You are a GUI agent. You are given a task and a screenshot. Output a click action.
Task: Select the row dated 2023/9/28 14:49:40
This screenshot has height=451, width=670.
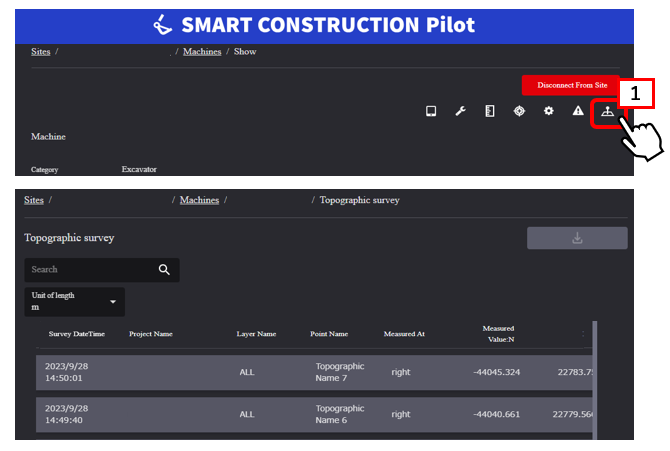314,415
